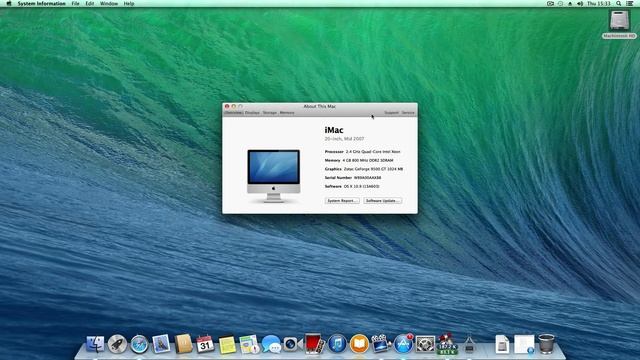The height and width of the screenshot is (360, 640).
Task: Open System Information application menu
Action: click(x=41, y=3)
